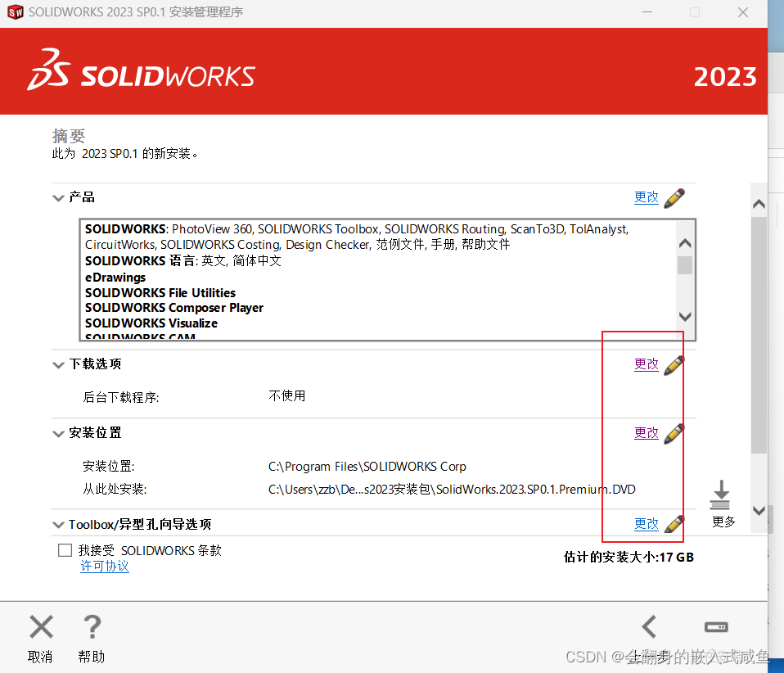Screen dimensions: 784x673
Task: Click the 不使用 background downloader value
Action: coord(287,395)
